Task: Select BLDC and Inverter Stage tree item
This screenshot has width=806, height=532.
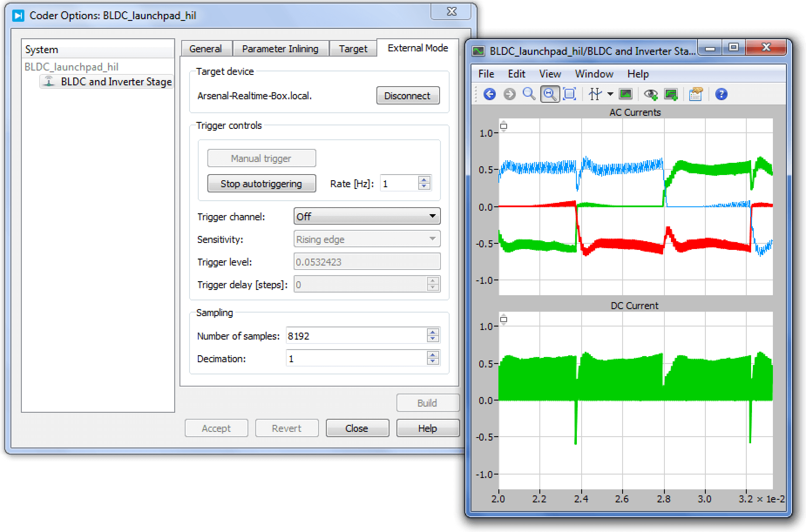Action: click(x=116, y=82)
